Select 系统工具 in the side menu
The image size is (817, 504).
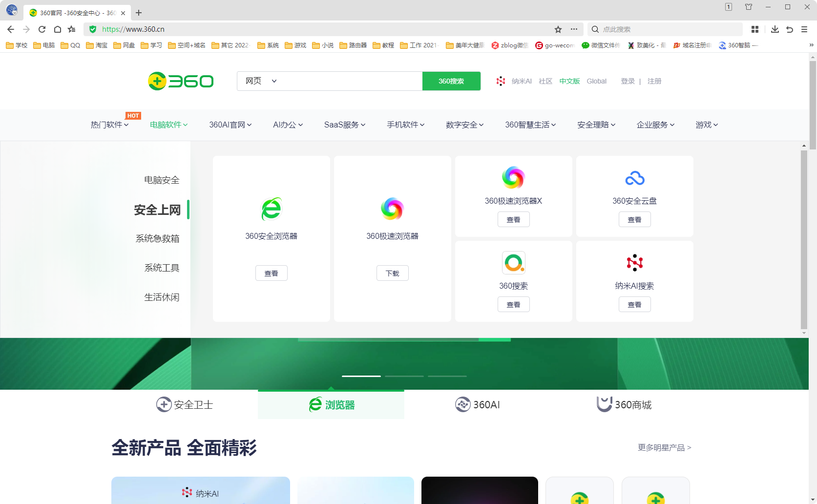162,268
